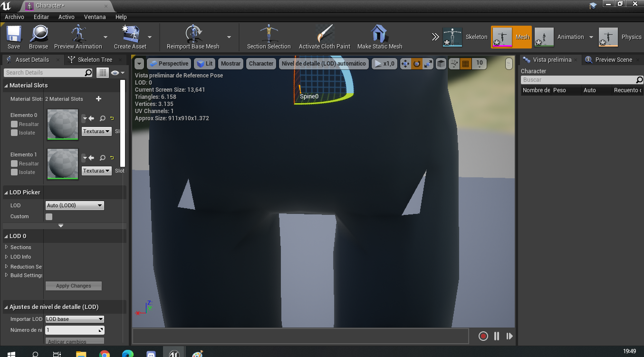This screenshot has height=357, width=644.
Task: Save the asset with the Save icon
Action: [14, 37]
